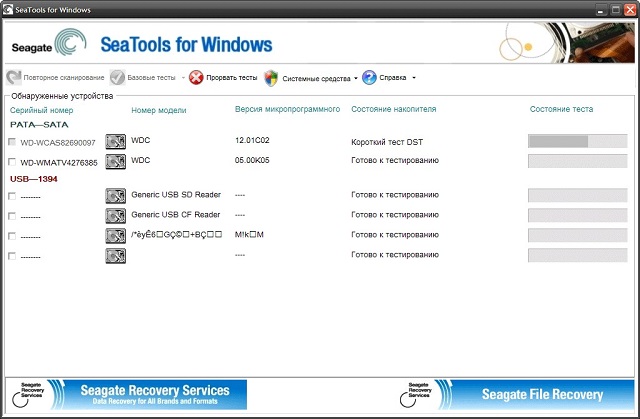Click progress bar for Generic USB CF Reader
This screenshot has width=640, height=419.
(578, 215)
